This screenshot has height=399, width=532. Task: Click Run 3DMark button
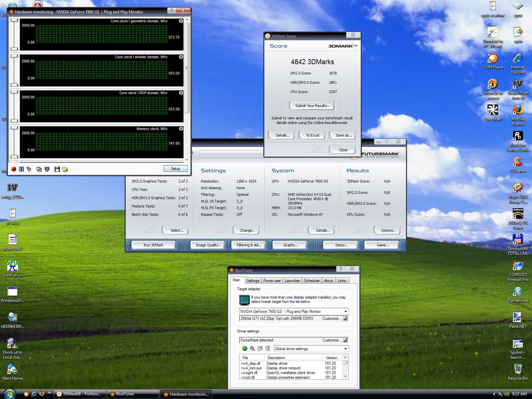(x=153, y=245)
